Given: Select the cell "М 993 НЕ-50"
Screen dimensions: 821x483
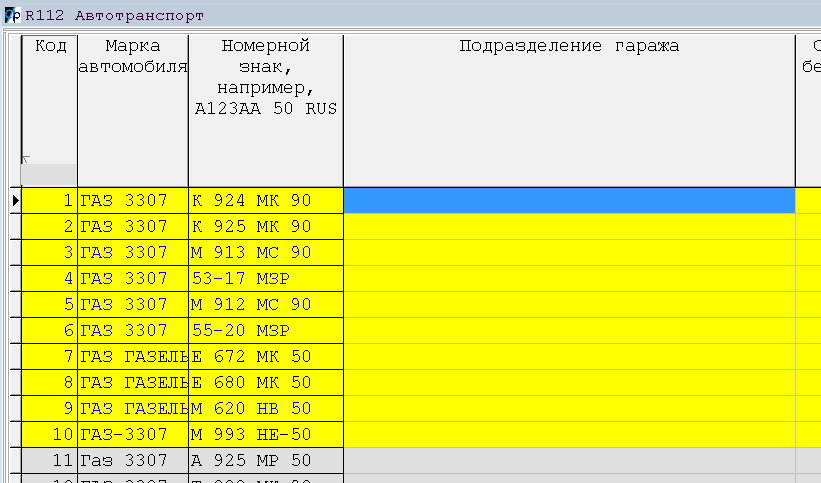Looking at the screenshot, I should (265, 434).
